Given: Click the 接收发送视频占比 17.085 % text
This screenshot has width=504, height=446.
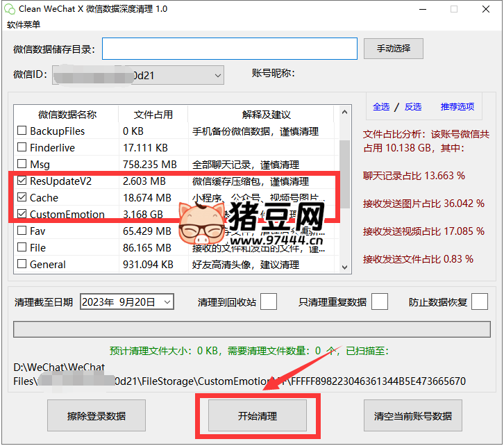Looking at the screenshot, I should click(423, 231).
